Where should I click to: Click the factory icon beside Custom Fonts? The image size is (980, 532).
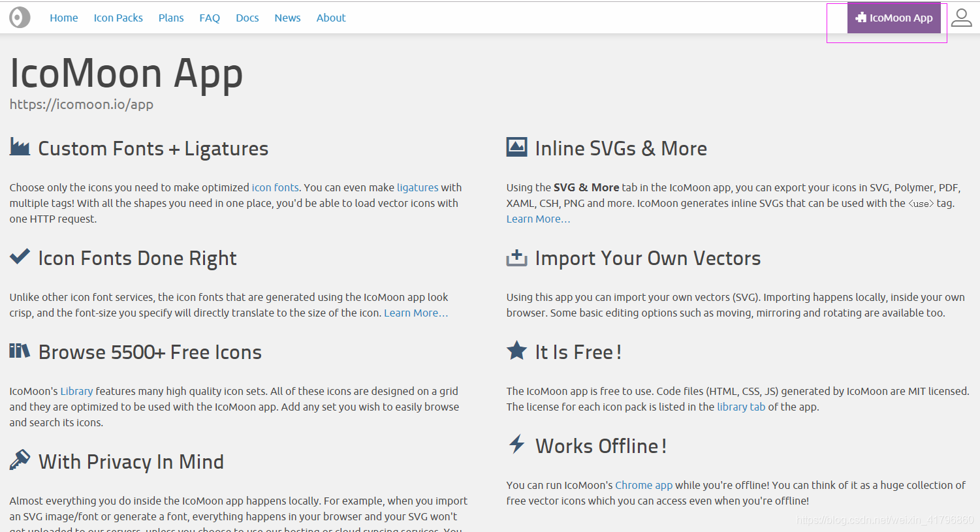coord(20,147)
